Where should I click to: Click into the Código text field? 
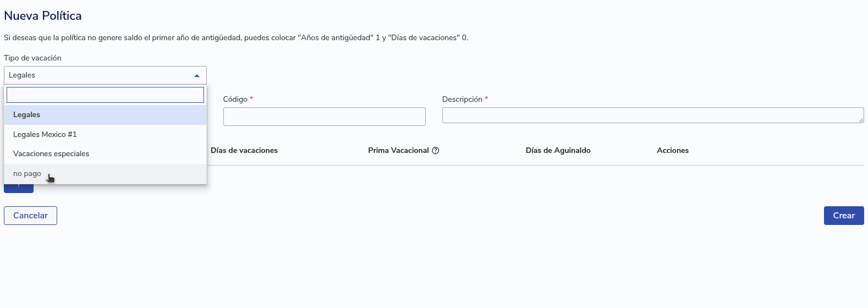(324, 117)
